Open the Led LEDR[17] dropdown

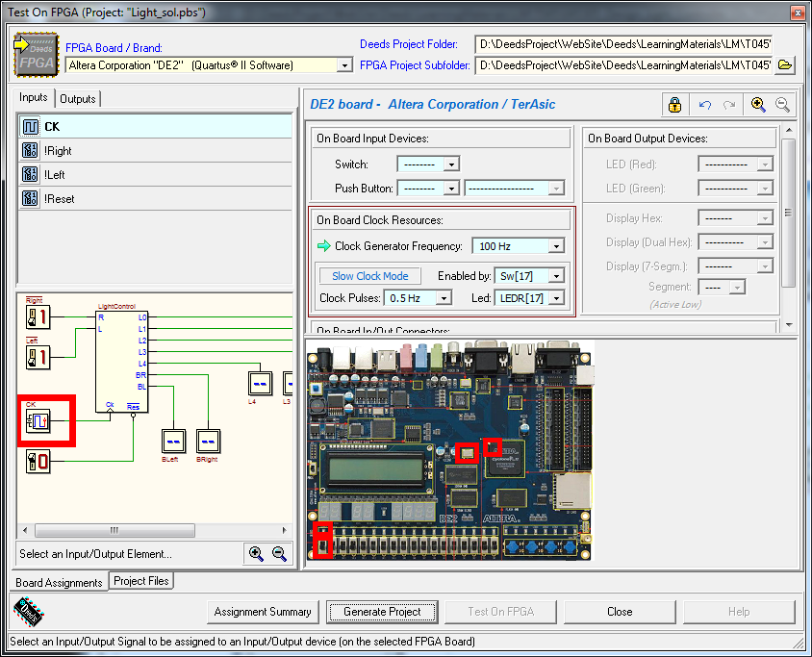[557, 298]
